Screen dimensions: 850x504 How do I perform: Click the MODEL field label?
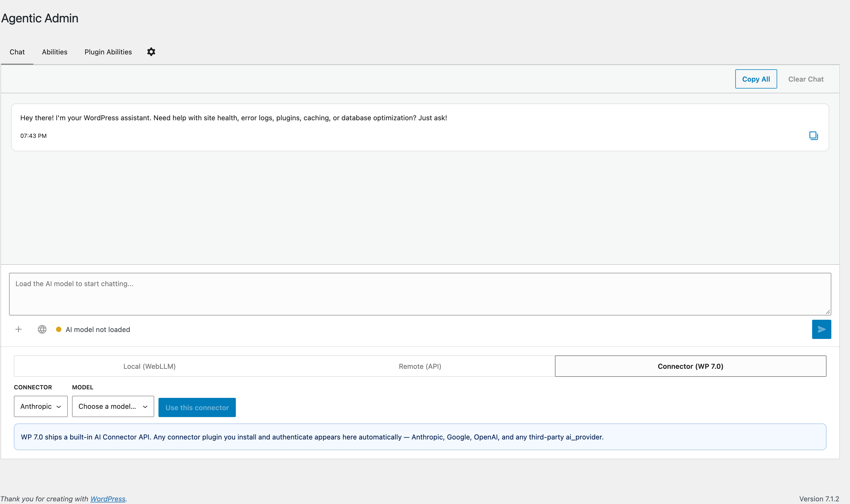click(82, 387)
